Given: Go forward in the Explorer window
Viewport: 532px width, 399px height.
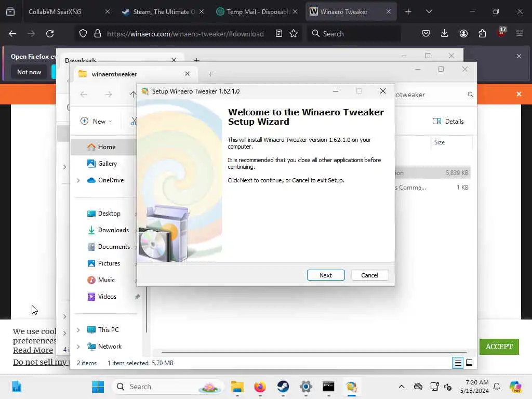Looking at the screenshot, I should tap(108, 95).
